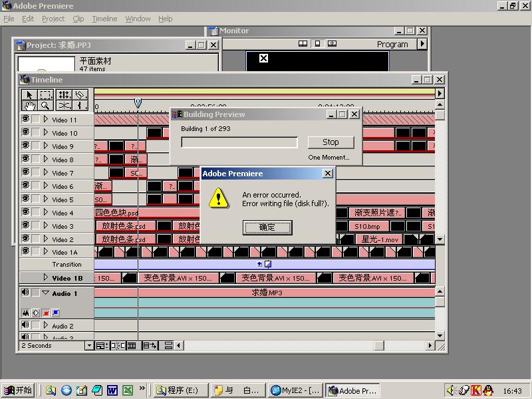Viewport: 532px width, 399px height.
Task: Toggle the Shift Tracks options icon
Action: (x=150, y=346)
